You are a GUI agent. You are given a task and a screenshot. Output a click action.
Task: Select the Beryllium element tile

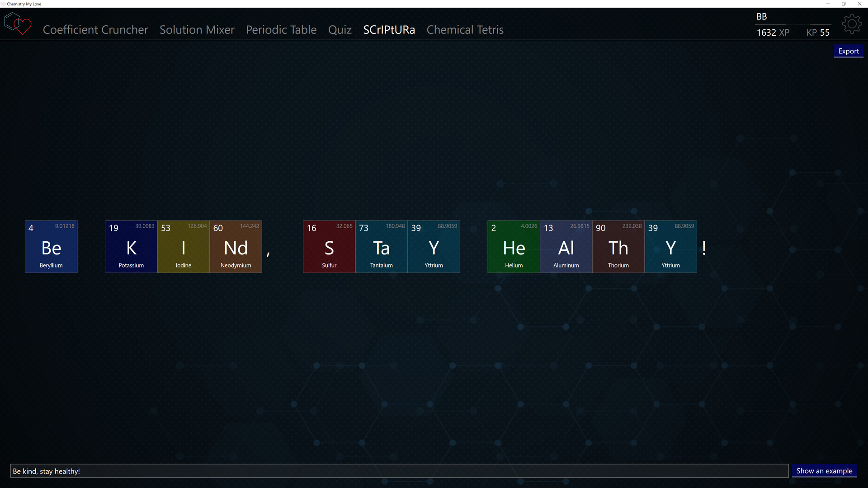click(51, 247)
